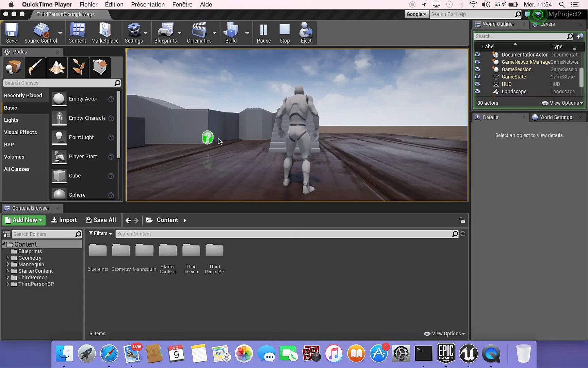
Task: Select Paint mode brush icon
Action: point(35,67)
